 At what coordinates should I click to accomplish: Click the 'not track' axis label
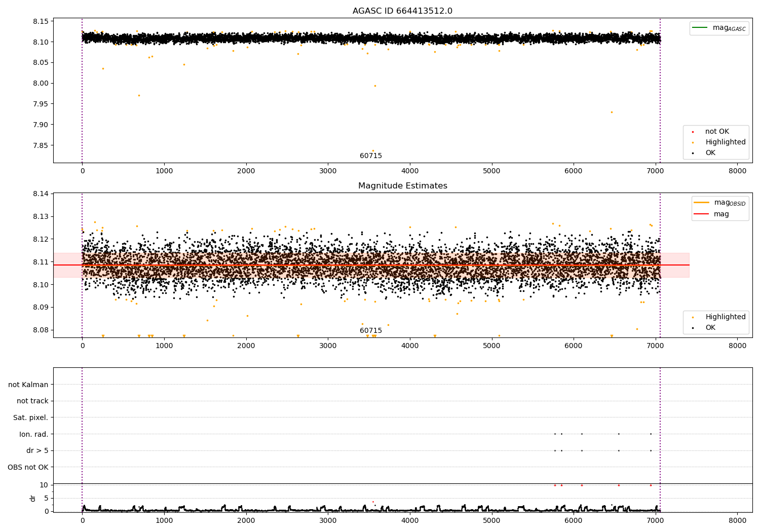point(32,401)
